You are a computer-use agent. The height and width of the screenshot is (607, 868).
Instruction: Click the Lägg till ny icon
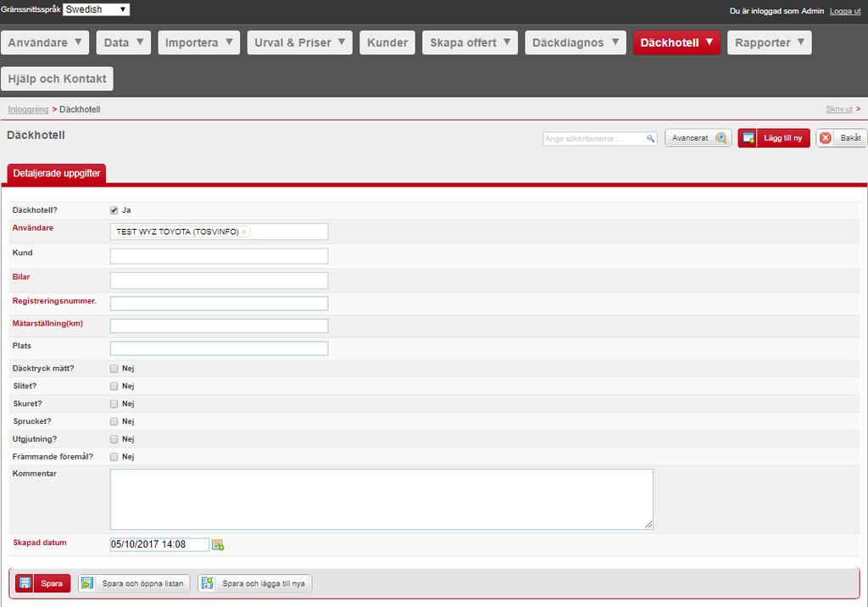click(748, 138)
